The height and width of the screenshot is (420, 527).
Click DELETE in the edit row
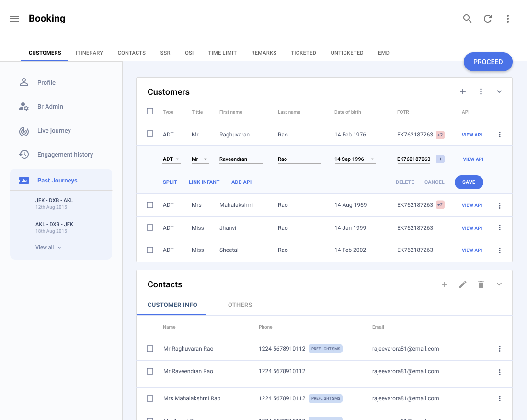tap(405, 182)
